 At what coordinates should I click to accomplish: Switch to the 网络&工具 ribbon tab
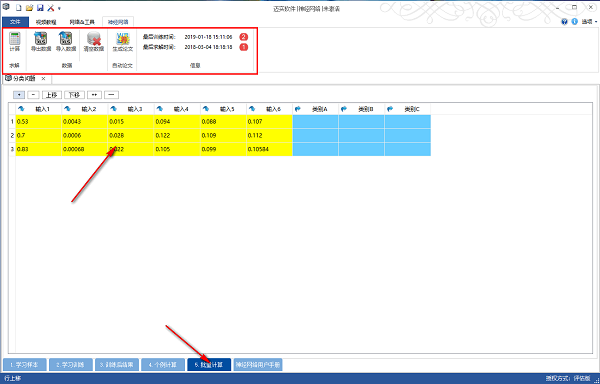pyautogui.click(x=82, y=22)
